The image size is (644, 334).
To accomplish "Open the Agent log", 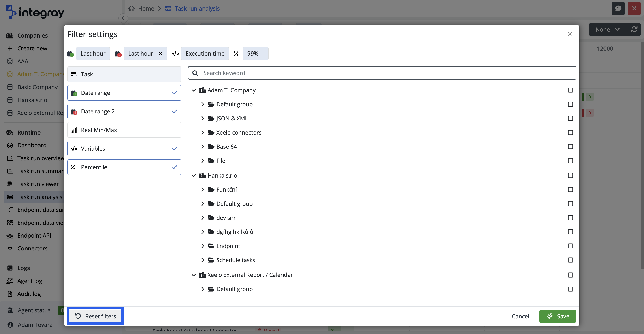I will [x=30, y=281].
